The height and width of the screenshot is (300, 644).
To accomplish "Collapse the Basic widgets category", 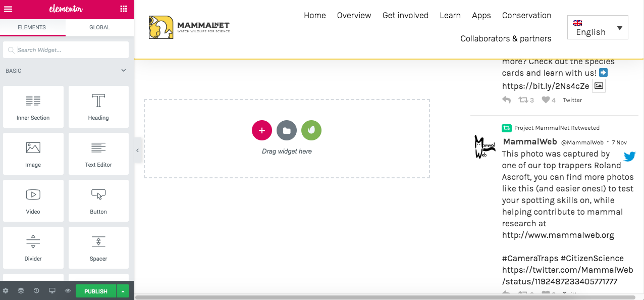I will click(124, 71).
